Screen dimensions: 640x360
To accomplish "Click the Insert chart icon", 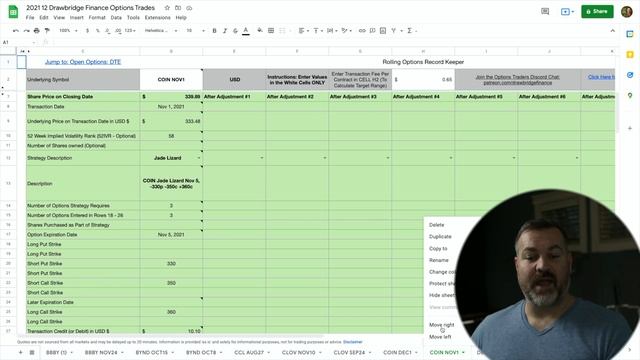I will (x=383, y=31).
